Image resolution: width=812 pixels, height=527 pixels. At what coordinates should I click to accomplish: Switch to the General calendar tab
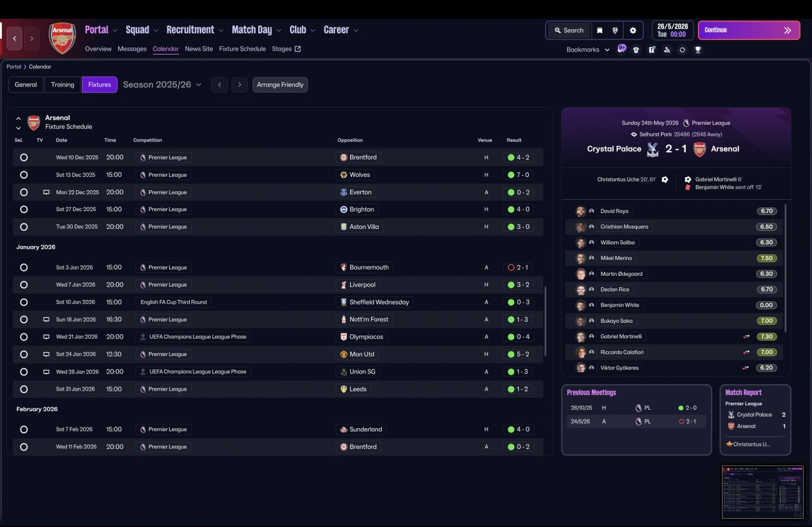pos(26,84)
